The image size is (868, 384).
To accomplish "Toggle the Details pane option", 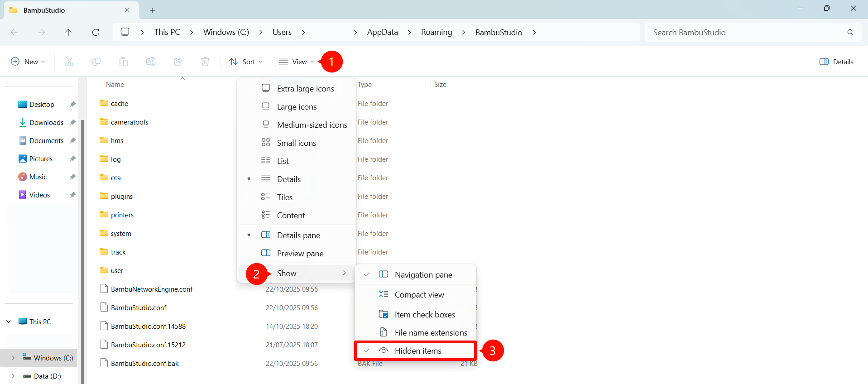I will click(x=296, y=235).
